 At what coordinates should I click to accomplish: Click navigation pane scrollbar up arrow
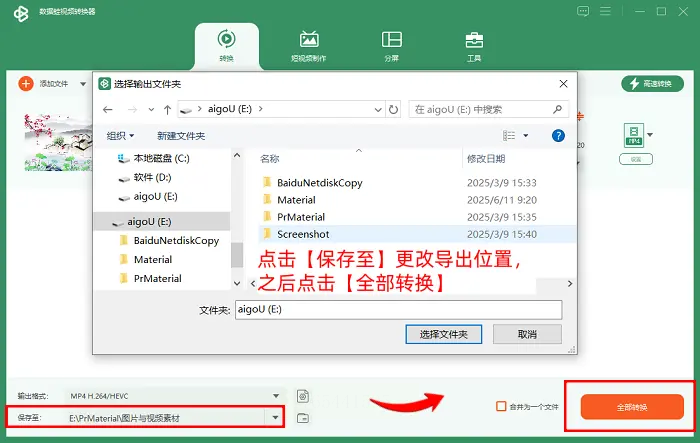pyautogui.click(x=237, y=155)
